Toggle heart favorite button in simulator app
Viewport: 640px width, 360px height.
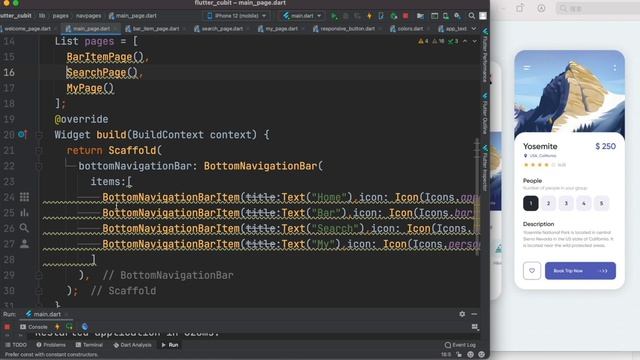point(532,271)
